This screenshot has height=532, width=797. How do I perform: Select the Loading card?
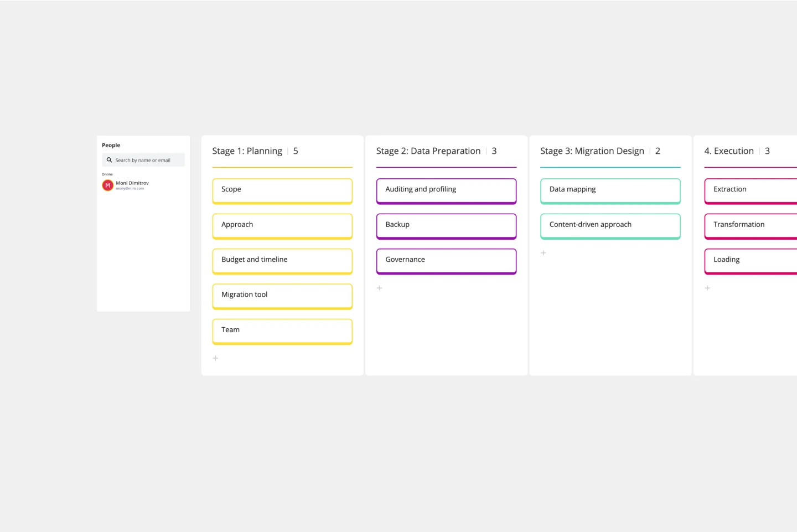point(751,261)
